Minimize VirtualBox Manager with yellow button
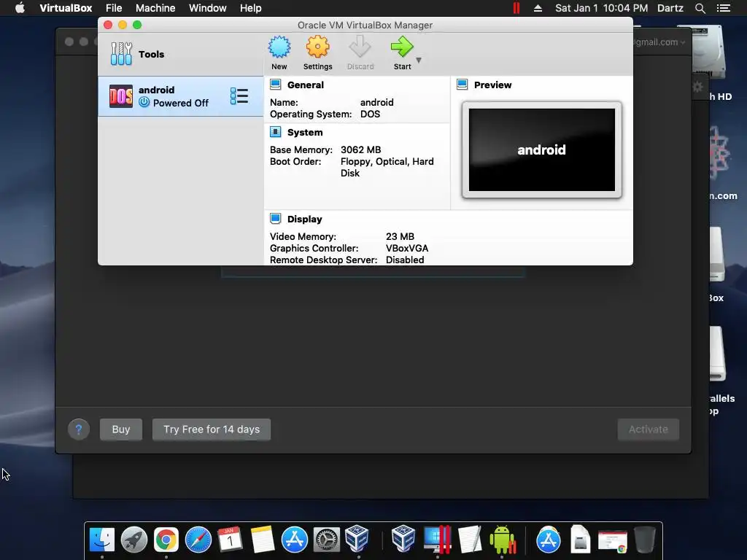 [x=123, y=25]
